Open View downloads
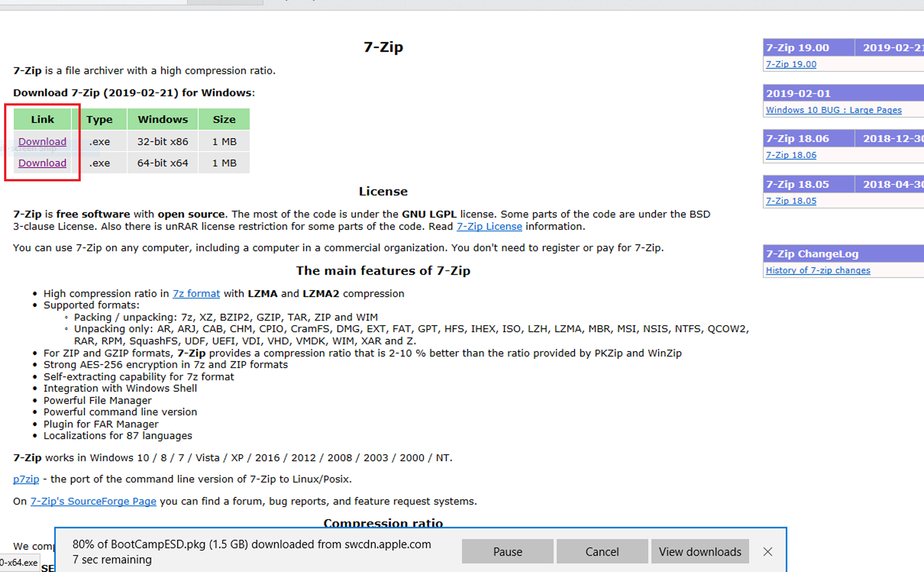Screen dimensions: 924x572 [x=699, y=552]
